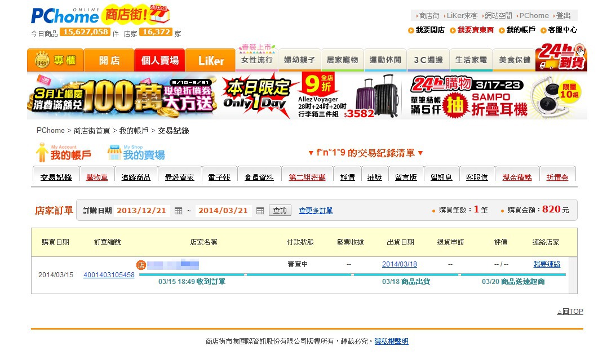Click the 本日限定 luggage banner
The height and width of the screenshot is (364, 607).
tap(312, 96)
